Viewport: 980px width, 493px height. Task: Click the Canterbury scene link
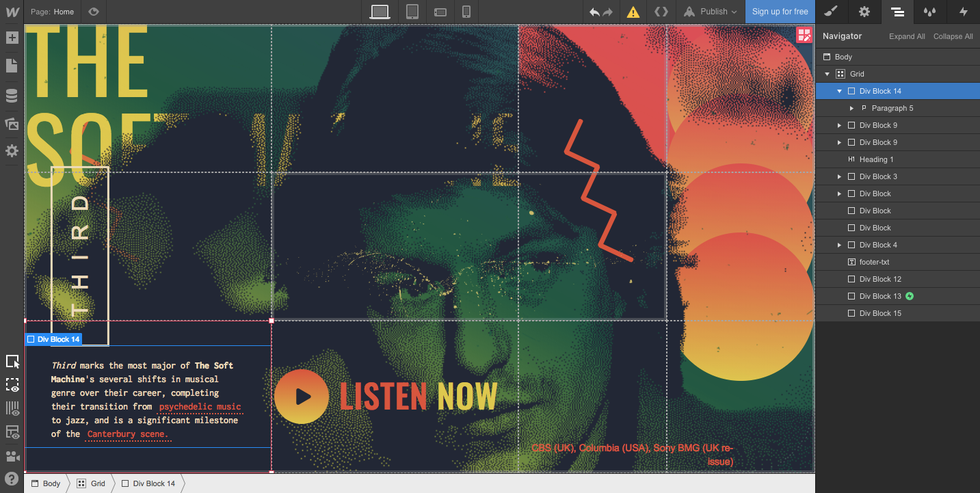point(128,434)
